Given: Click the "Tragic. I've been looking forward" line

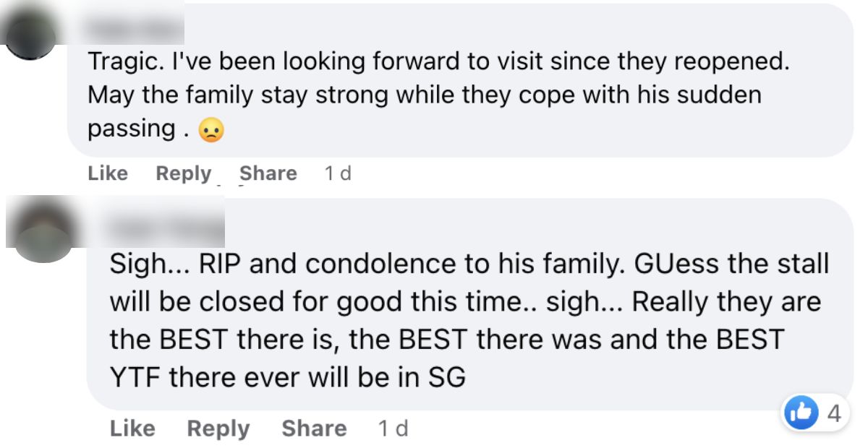Looking at the screenshot, I should click(x=438, y=61).
